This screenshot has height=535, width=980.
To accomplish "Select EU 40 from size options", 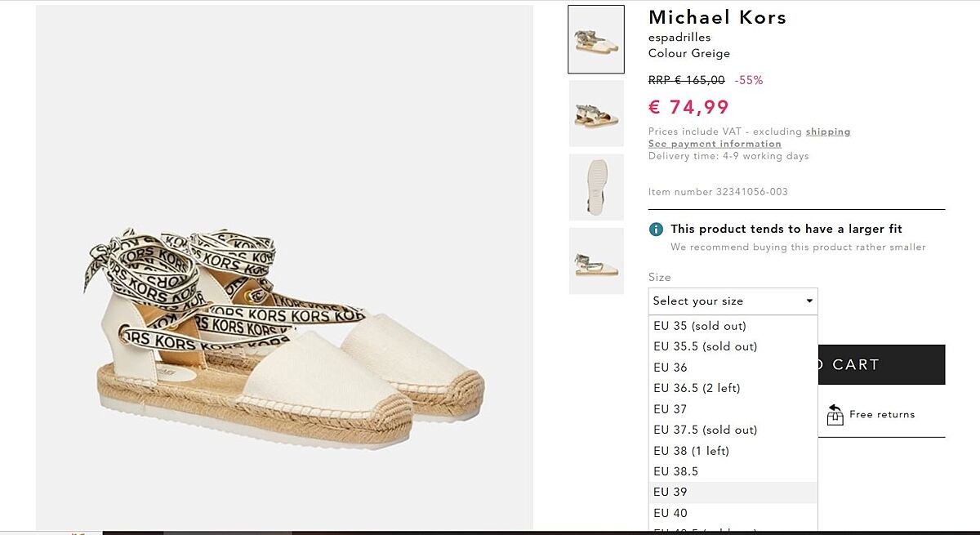I will click(x=670, y=513).
